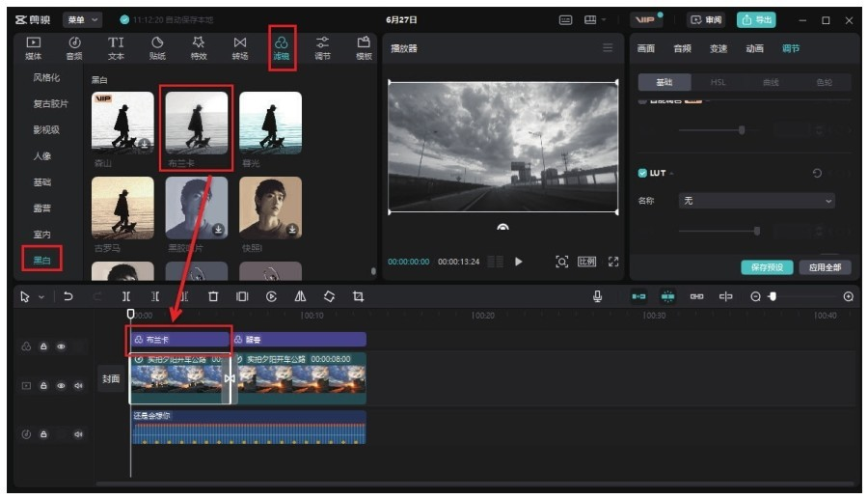Click the delete trash icon in timeline toolbar
868x499 pixels.
(x=213, y=296)
